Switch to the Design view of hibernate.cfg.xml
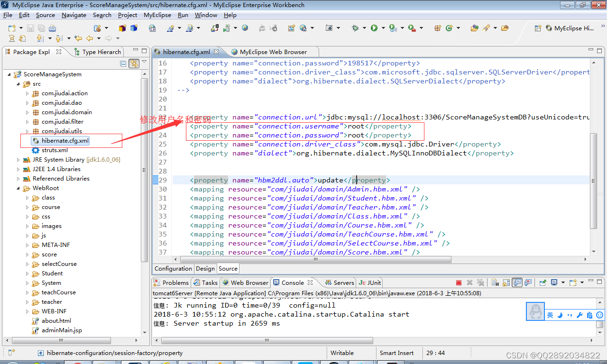 click(x=205, y=268)
